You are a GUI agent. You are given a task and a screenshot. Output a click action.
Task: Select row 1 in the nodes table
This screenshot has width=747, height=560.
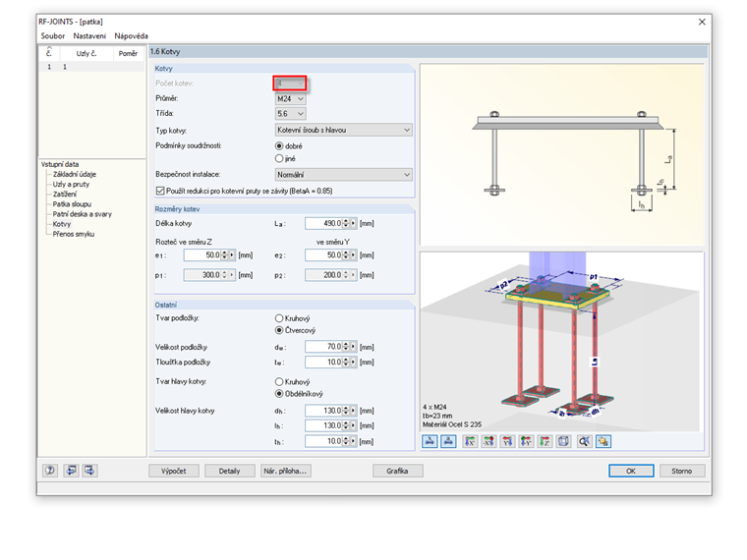point(91,67)
